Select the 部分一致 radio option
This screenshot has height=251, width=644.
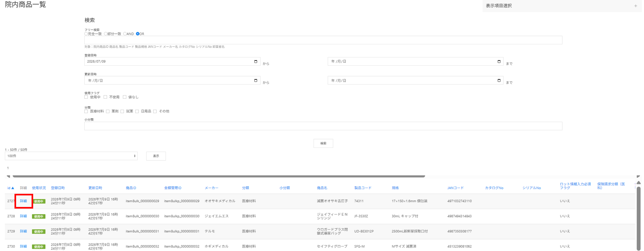(x=105, y=34)
